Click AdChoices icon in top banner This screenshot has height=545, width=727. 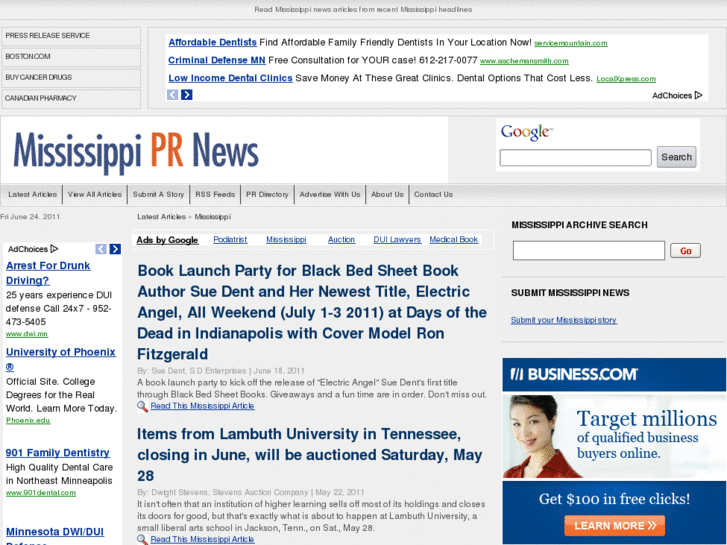pos(698,96)
